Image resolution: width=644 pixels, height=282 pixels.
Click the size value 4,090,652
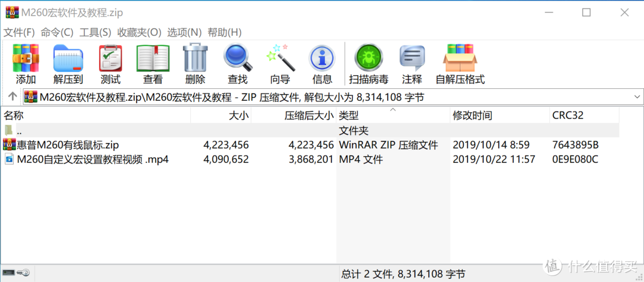[x=226, y=159]
